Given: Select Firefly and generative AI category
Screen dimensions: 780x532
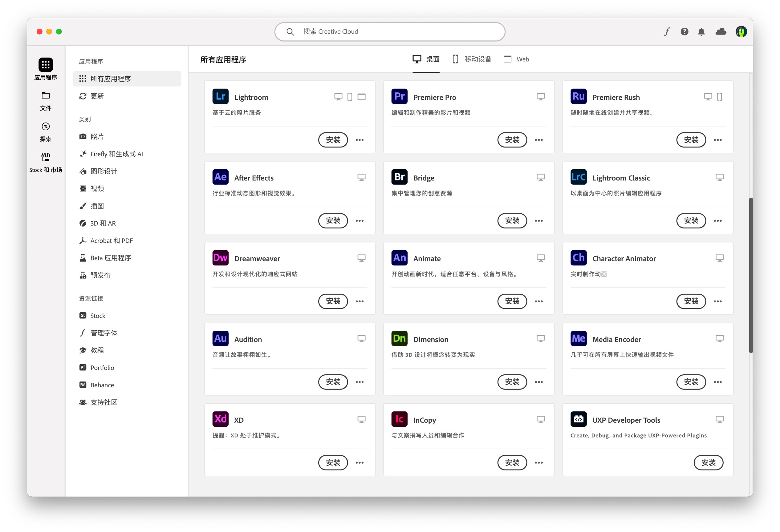Looking at the screenshot, I should click(x=116, y=154).
